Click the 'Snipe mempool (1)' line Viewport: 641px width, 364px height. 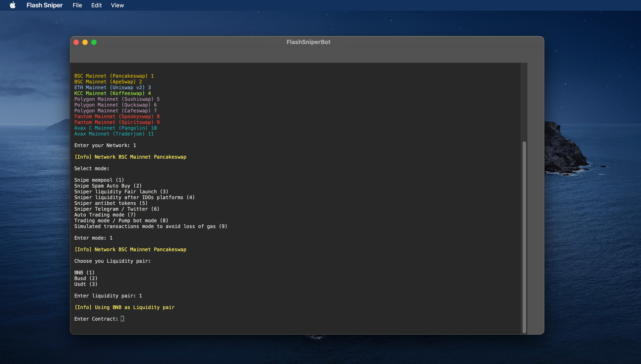(99, 180)
